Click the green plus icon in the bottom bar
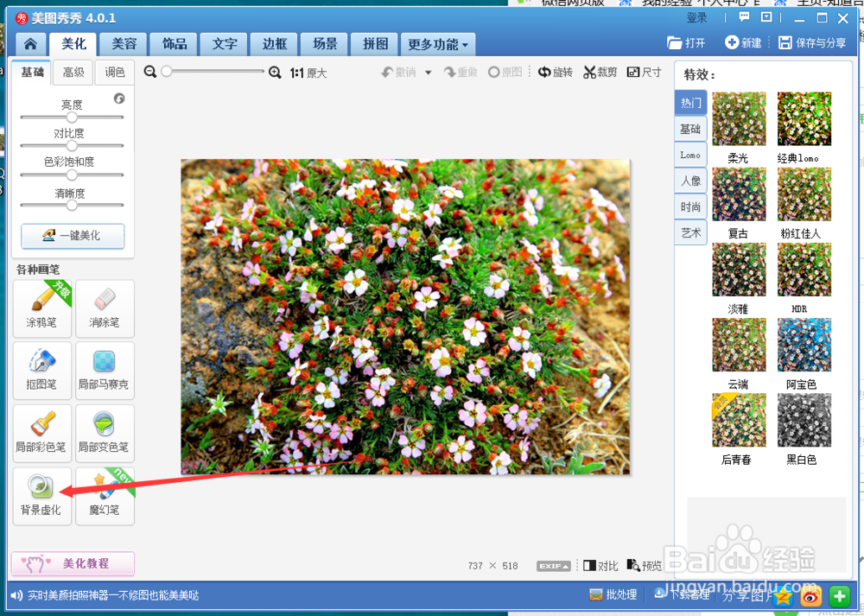Viewport: 864px width, 616px height. pos(840,596)
